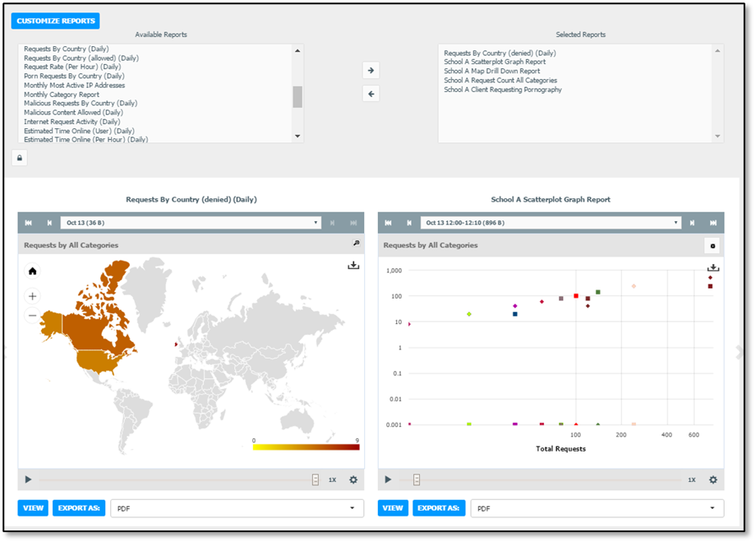Click the scatterplot timeline slider handle
The height and width of the screenshot is (542, 756).
(x=417, y=479)
